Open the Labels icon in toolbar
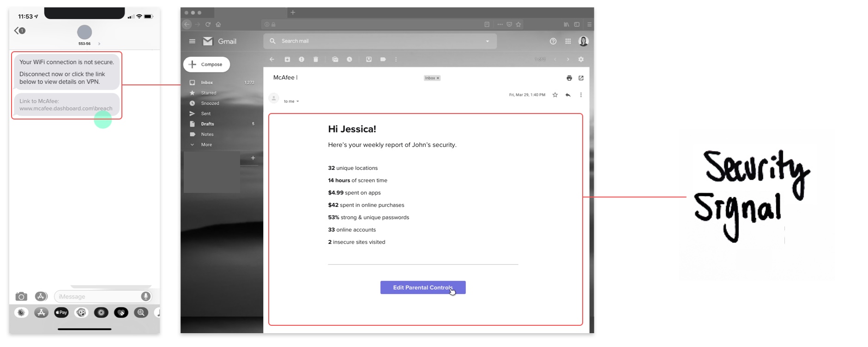This screenshot has height=347, width=868. pos(383,60)
